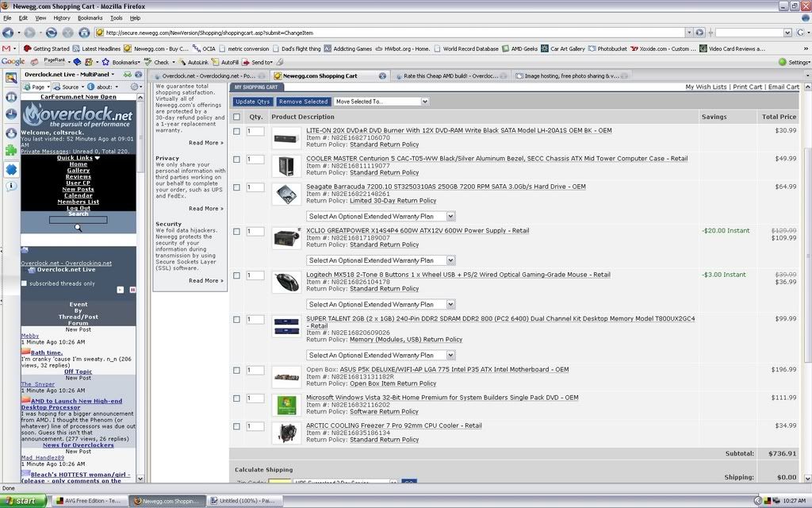The height and width of the screenshot is (508, 812).
Task: Open the blue gear icon in the side strip
Action: click(x=11, y=169)
